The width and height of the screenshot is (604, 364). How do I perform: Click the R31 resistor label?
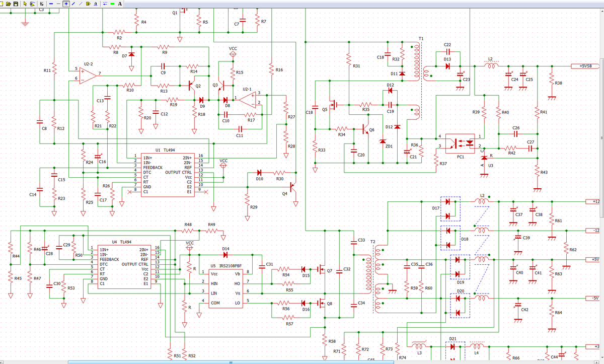356,66
